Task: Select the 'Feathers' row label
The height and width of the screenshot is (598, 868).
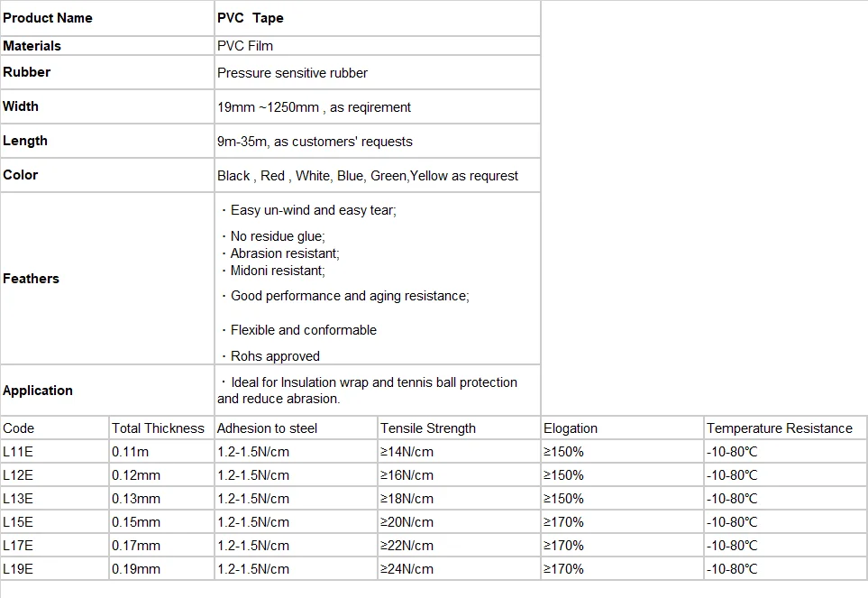Action: (32, 279)
